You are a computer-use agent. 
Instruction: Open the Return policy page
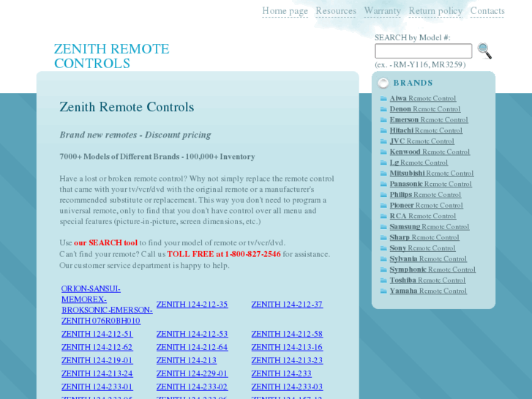[435, 11]
